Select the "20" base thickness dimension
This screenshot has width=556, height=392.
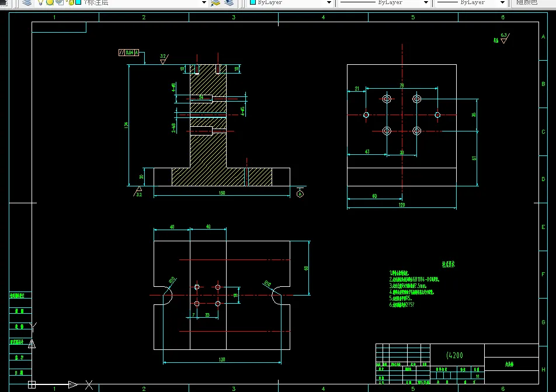click(x=141, y=176)
